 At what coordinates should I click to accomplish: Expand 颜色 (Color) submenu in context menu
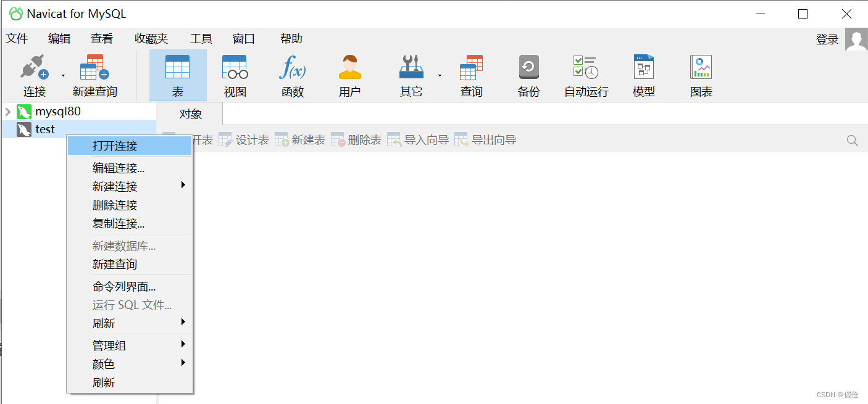pos(130,364)
